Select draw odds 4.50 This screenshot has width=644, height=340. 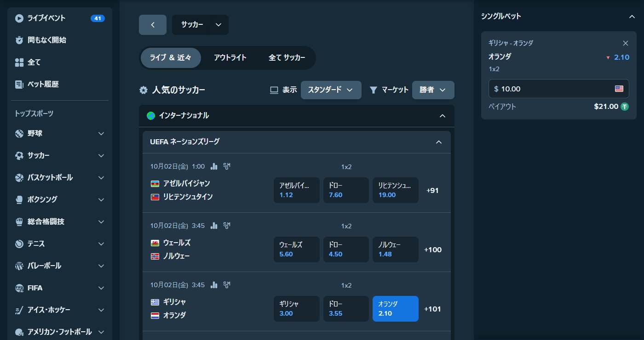[346, 249]
